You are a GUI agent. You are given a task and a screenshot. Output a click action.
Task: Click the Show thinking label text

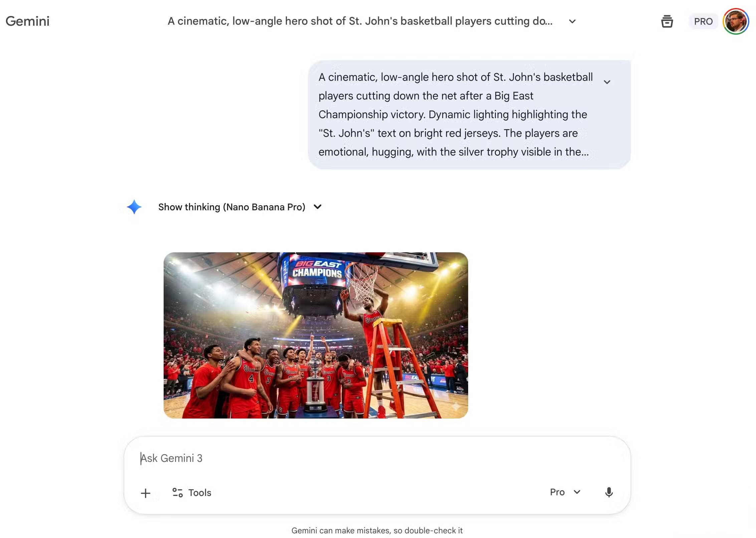(x=232, y=207)
